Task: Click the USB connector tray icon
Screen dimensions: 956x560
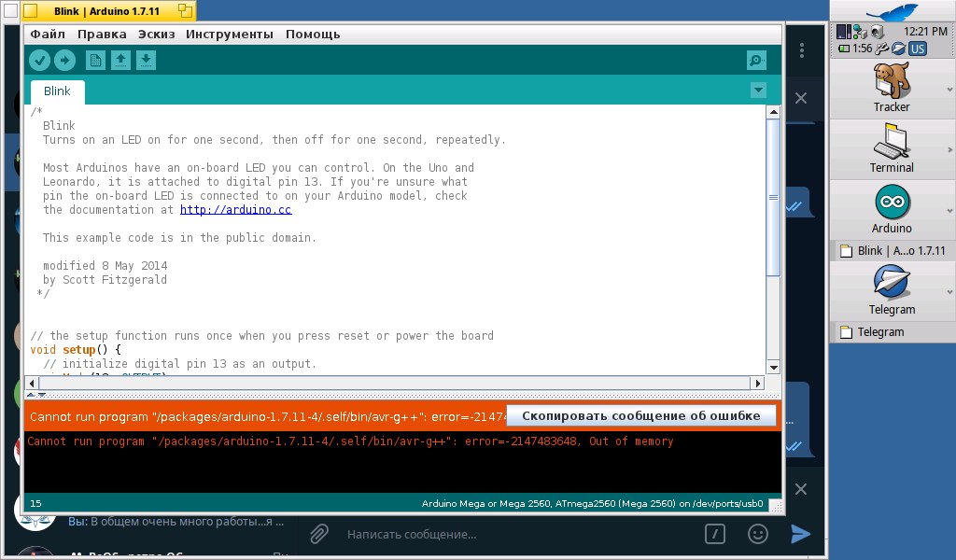Action: pyautogui.click(x=881, y=49)
